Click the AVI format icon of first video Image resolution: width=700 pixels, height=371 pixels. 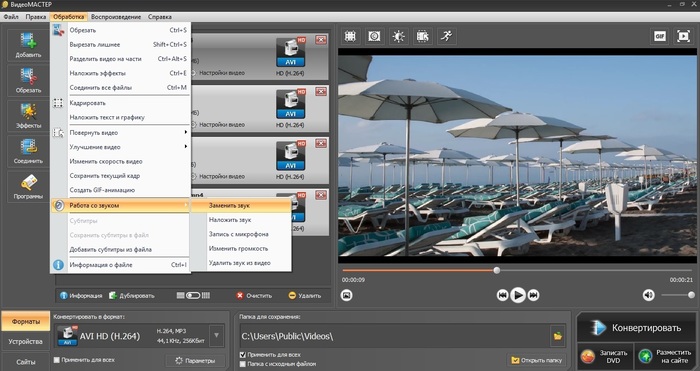[291, 52]
